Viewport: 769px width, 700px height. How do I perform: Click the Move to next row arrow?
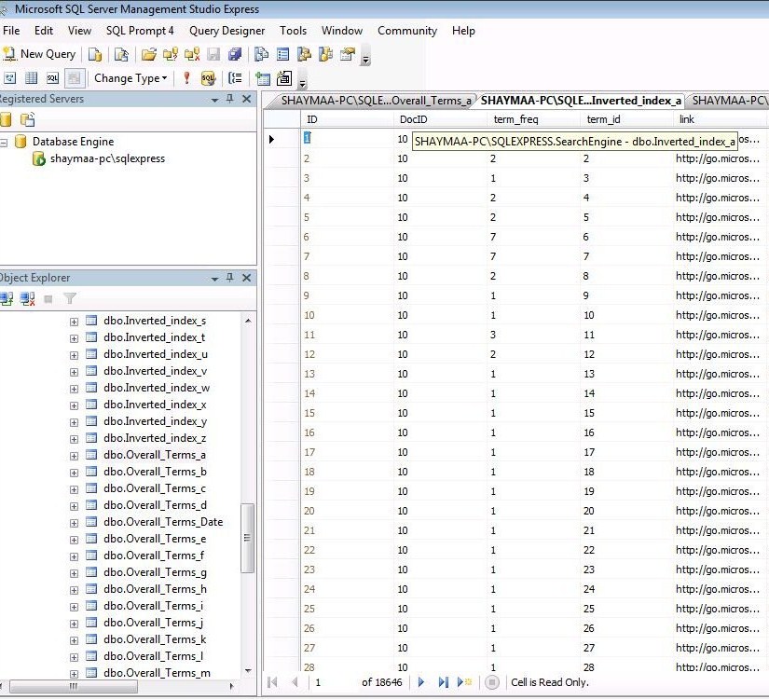click(x=420, y=682)
